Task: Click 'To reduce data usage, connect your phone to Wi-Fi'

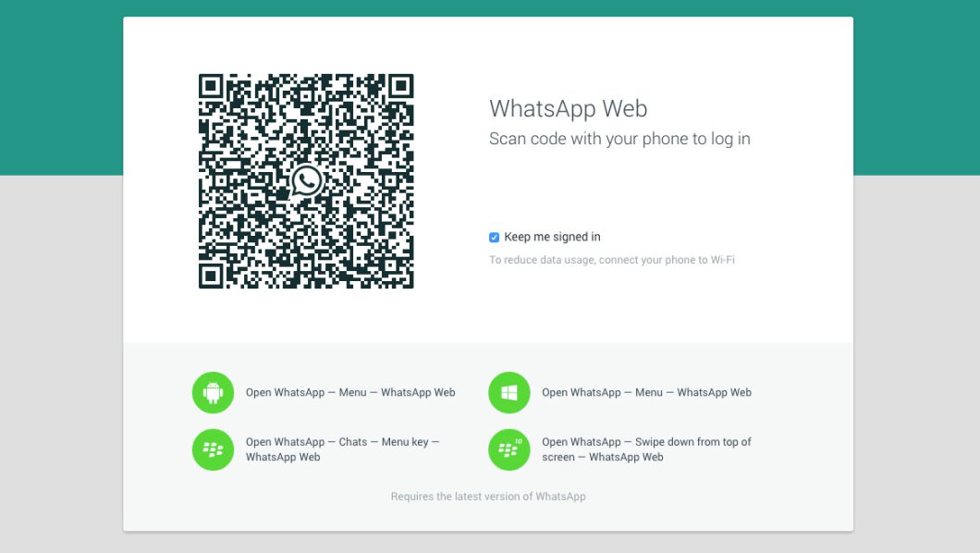Action: tap(612, 260)
